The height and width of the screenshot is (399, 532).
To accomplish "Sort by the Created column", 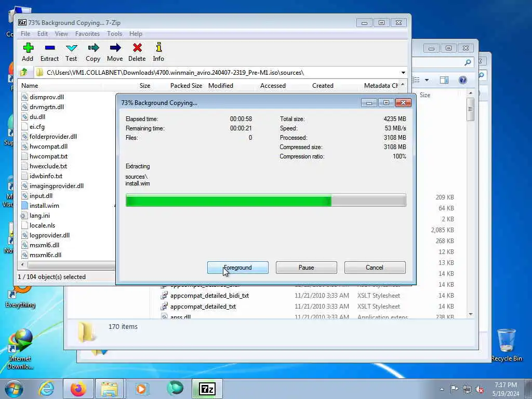I will click(x=323, y=86).
